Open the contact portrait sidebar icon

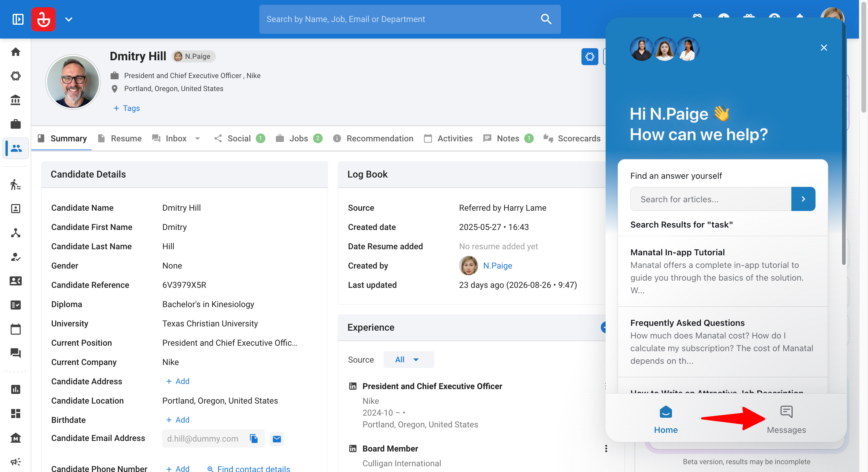(15, 209)
